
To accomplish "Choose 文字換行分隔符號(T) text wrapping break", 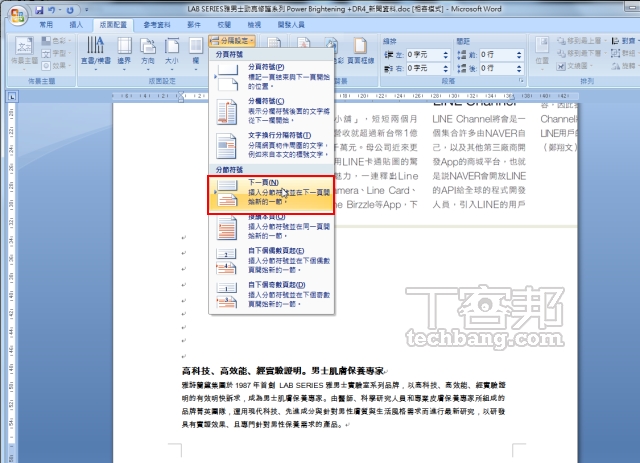I will [x=271, y=145].
